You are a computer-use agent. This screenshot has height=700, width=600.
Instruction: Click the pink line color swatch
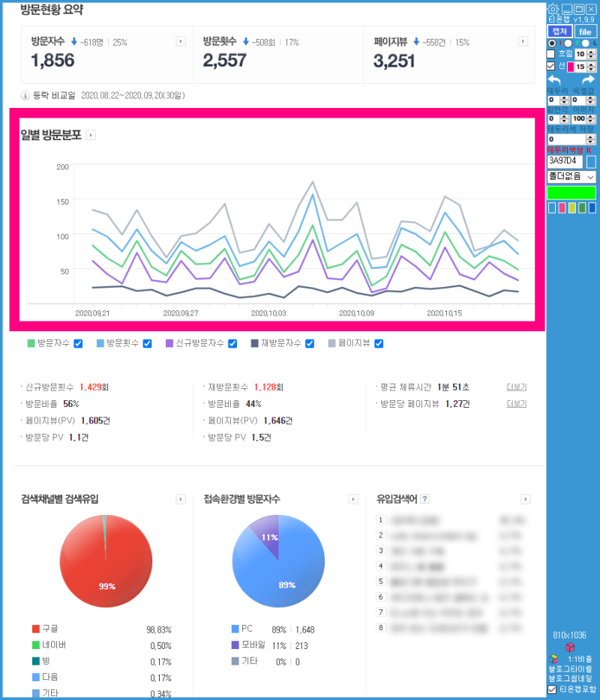click(571, 67)
